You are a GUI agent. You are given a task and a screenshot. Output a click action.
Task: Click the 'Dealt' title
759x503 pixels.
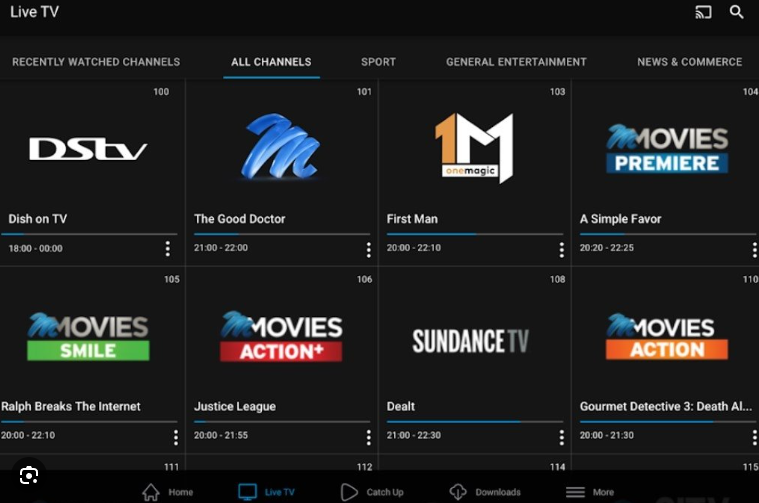pos(400,406)
